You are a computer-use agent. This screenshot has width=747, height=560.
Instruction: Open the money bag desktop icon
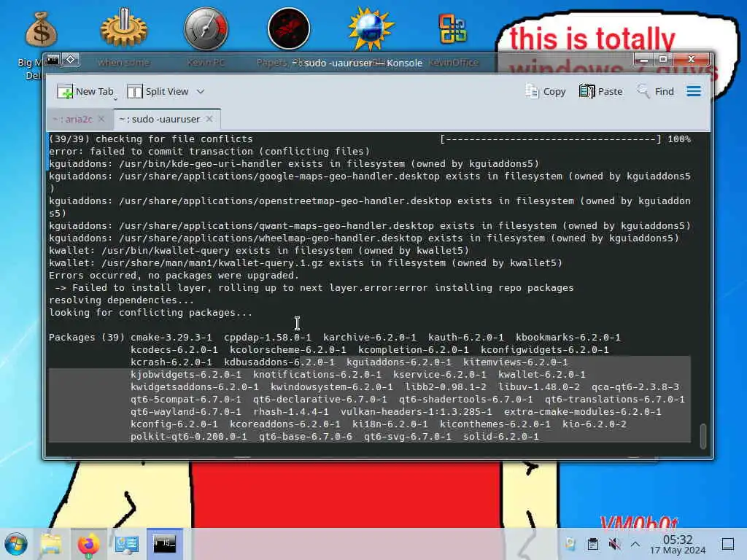pyautogui.click(x=41, y=30)
